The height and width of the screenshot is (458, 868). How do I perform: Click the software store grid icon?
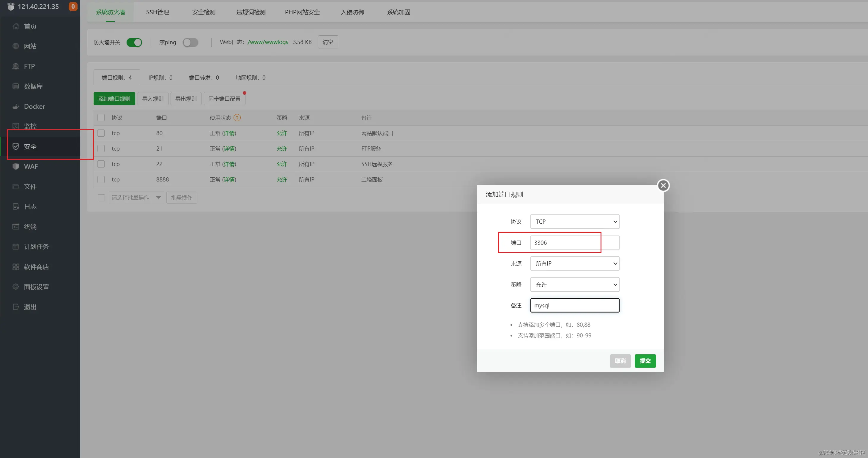click(16, 267)
